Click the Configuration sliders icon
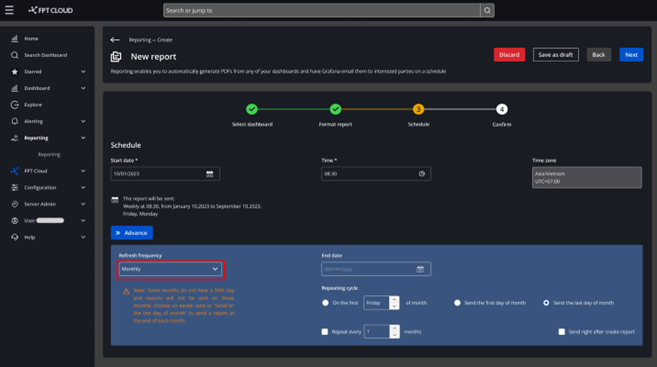 point(15,187)
